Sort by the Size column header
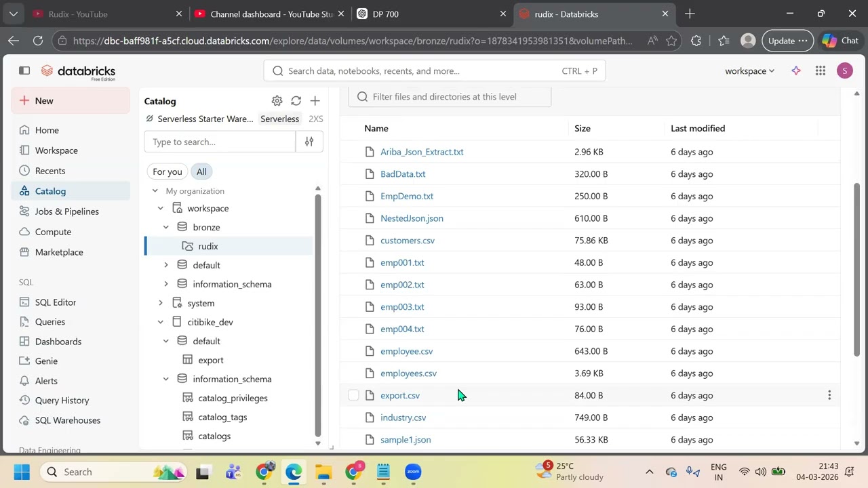The height and width of the screenshot is (488, 868). click(x=583, y=128)
